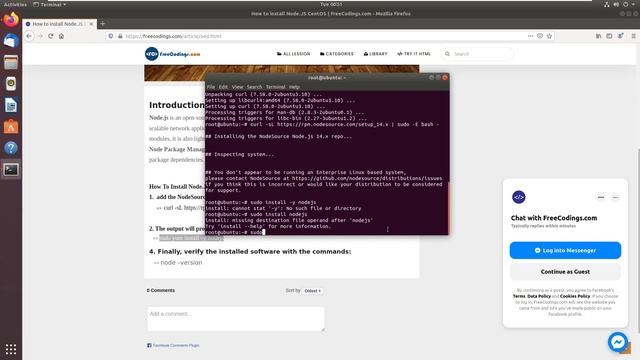This screenshot has height=360, width=640.
Task: Open LibreOffice Writer from the dock
Action: click(x=11, y=105)
